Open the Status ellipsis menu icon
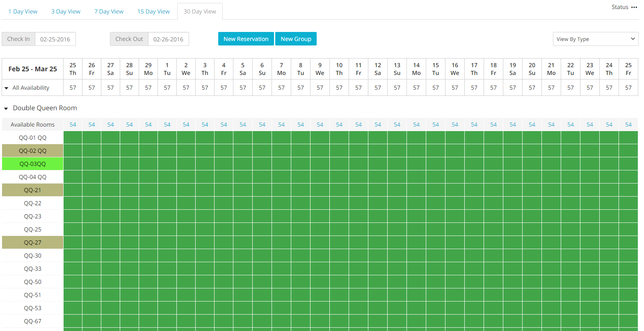 [634, 7]
